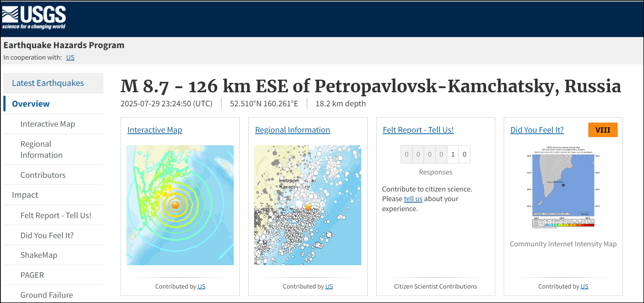
Task: Click the orange VIII intensity badge
Action: coord(603,130)
